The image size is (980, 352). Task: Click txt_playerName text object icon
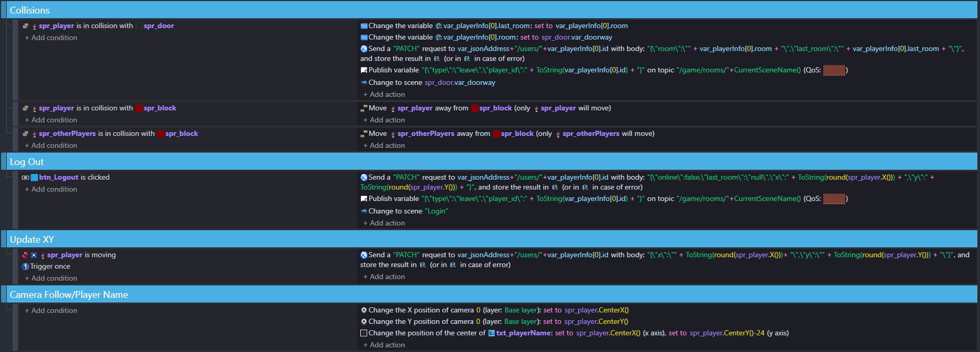click(x=492, y=333)
